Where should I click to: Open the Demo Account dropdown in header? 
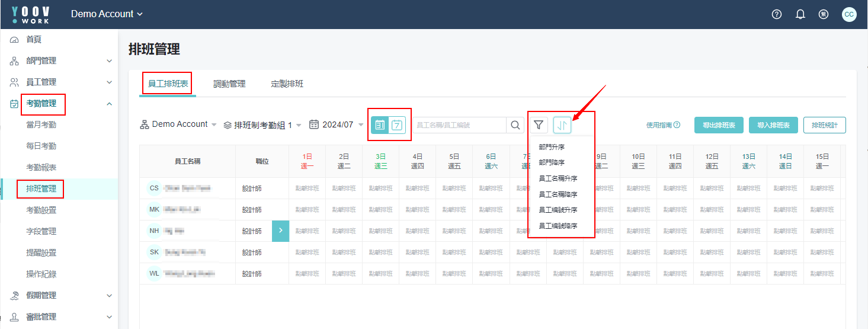(x=107, y=14)
